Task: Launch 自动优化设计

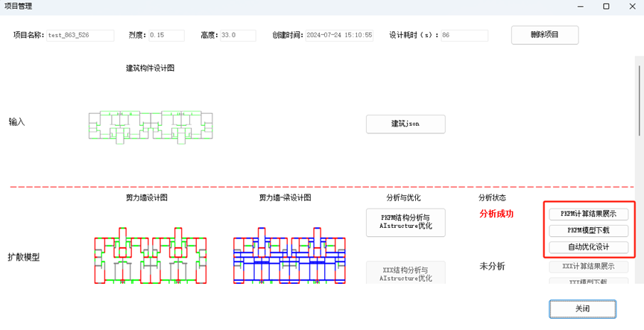Action: pos(588,247)
